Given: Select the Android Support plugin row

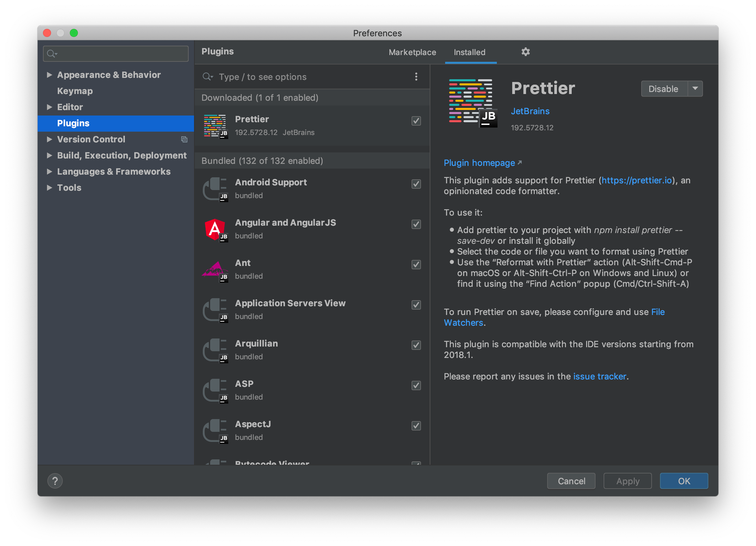Looking at the screenshot, I should pyautogui.click(x=312, y=189).
